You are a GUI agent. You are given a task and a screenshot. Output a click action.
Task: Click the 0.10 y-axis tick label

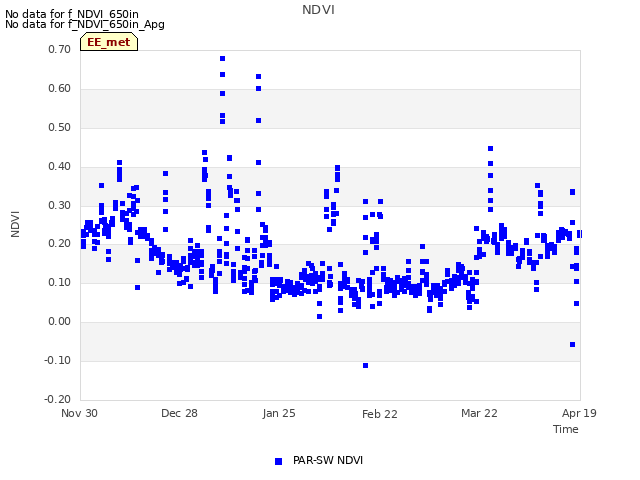tap(60, 282)
